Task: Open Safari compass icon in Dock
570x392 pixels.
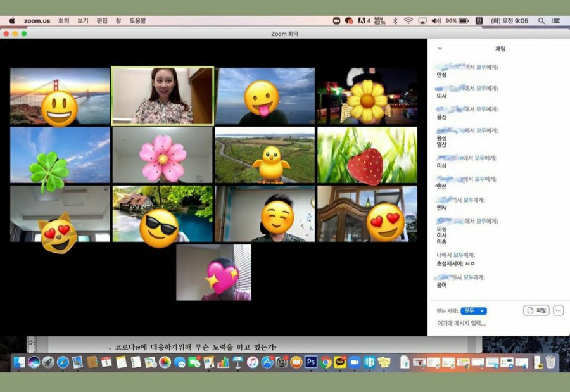Action: click(x=63, y=362)
